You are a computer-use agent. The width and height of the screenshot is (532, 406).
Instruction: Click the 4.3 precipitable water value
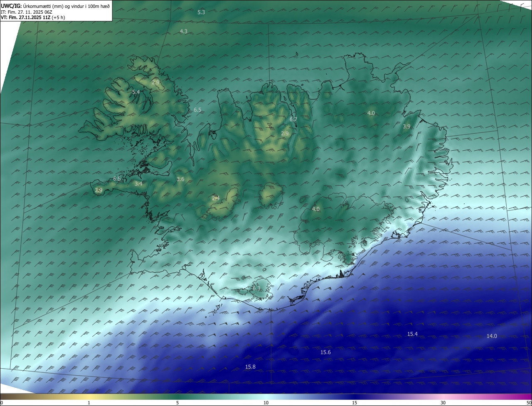point(184,32)
